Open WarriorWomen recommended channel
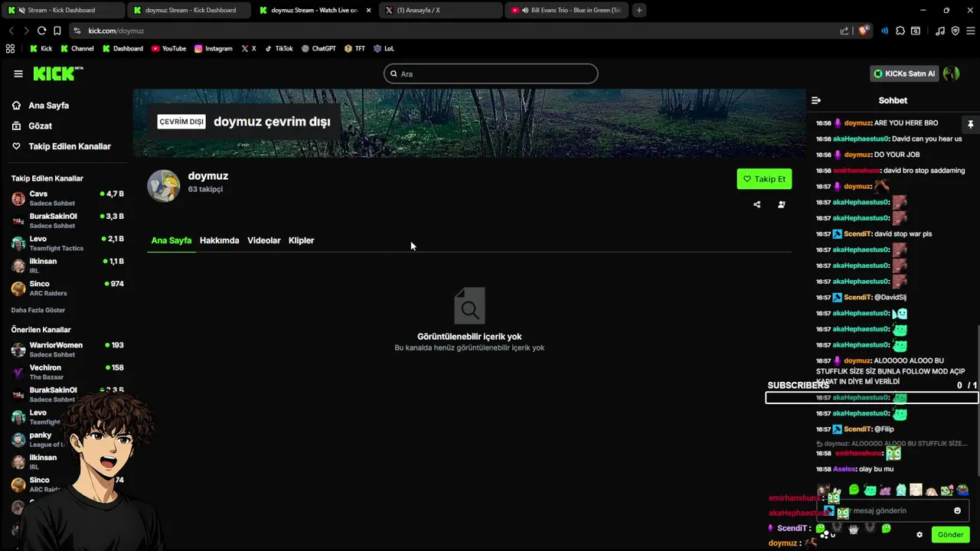Image resolution: width=980 pixels, height=551 pixels. click(x=67, y=350)
